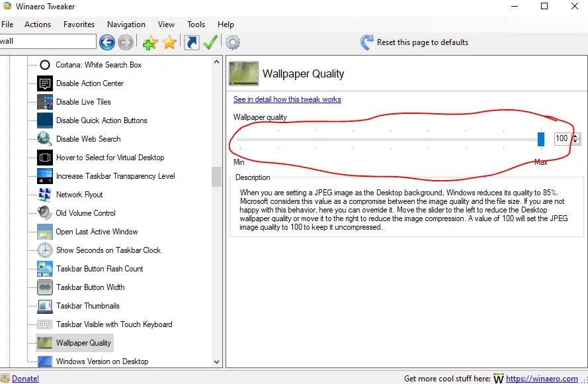Open the Favorites menu
This screenshot has width=588, height=384.
(x=79, y=24)
